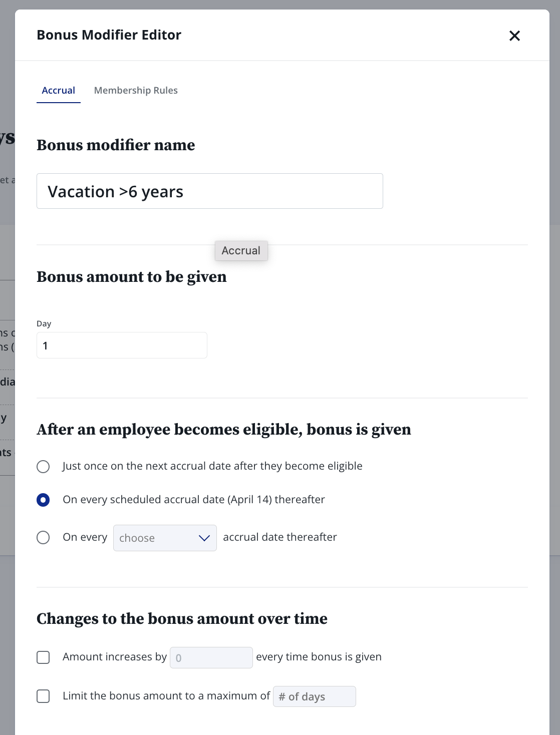
Task: Enable the 'Amount increases by' checkbox
Action: (x=43, y=657)
